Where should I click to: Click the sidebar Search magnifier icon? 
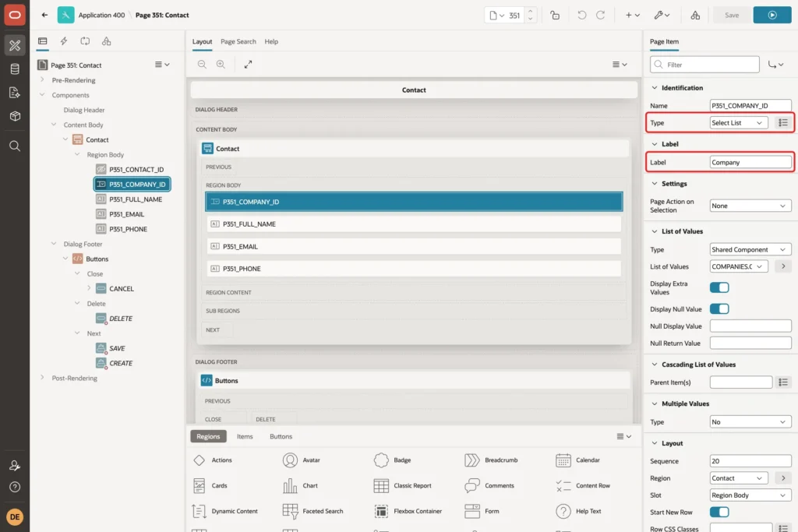point(15,146)
